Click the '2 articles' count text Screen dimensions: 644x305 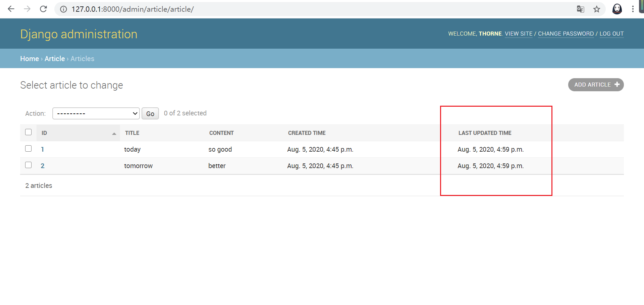click(39, 186)
